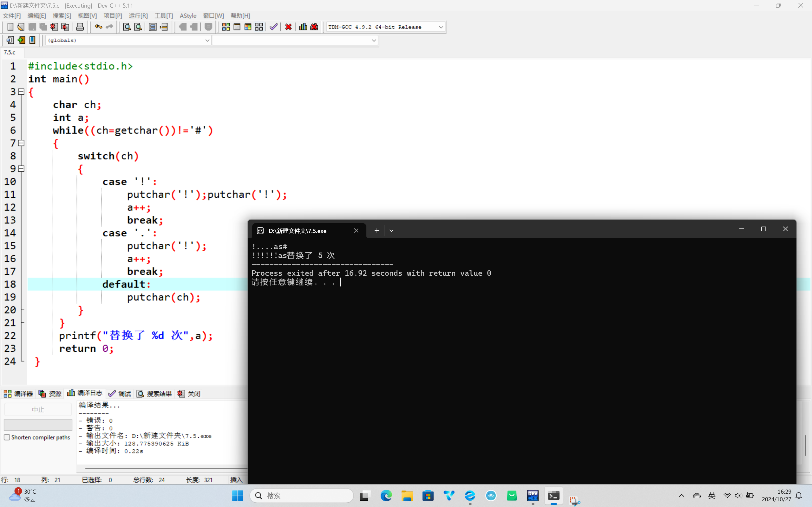
Task: Click the Print toolbar icon
Action: point(80,27)
